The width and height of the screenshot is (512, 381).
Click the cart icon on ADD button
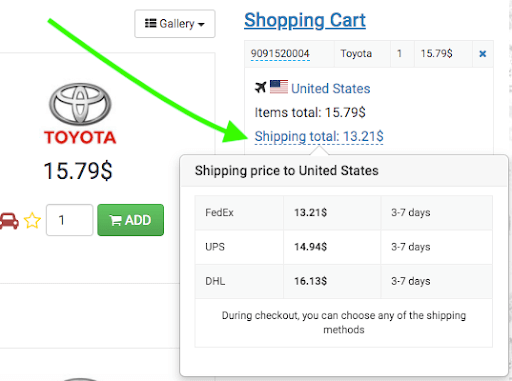(115, 220)
